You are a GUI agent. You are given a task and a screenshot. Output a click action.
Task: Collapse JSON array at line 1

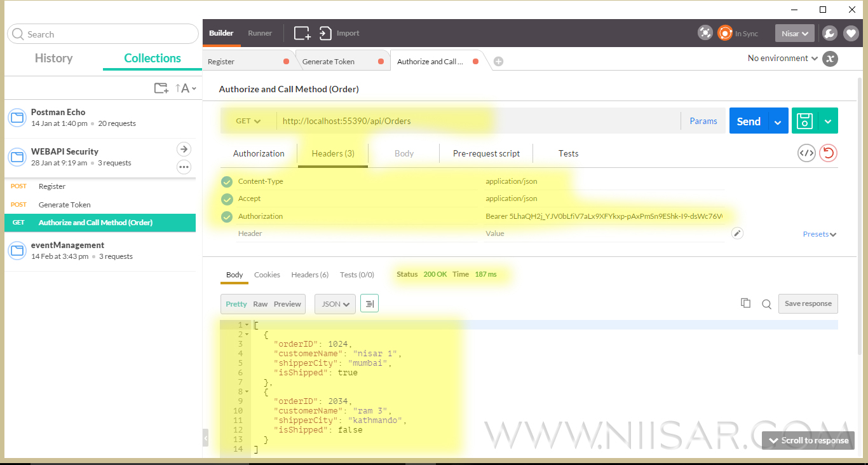click(247, 325)
